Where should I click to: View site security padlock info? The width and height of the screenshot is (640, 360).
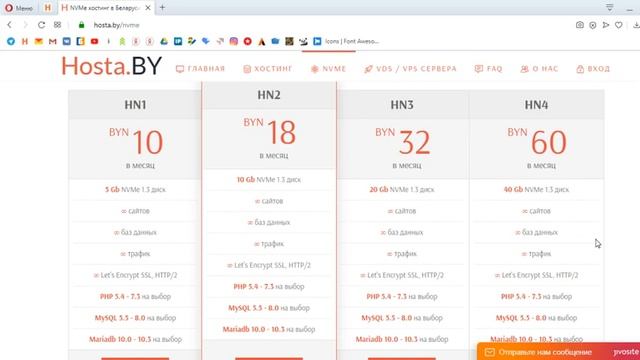click(x=82, y=25)
